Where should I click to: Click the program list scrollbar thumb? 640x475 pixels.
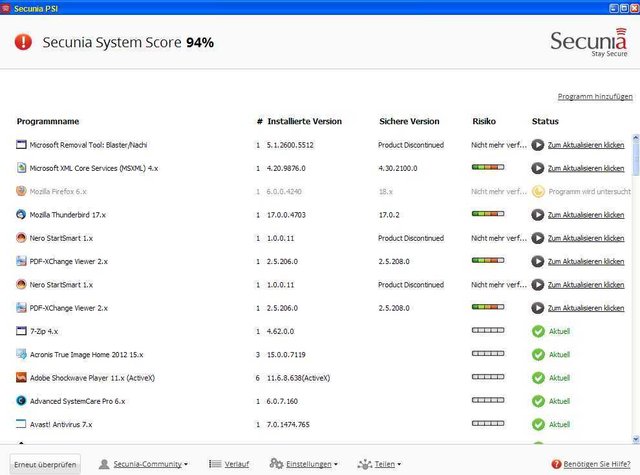point(636,158)
